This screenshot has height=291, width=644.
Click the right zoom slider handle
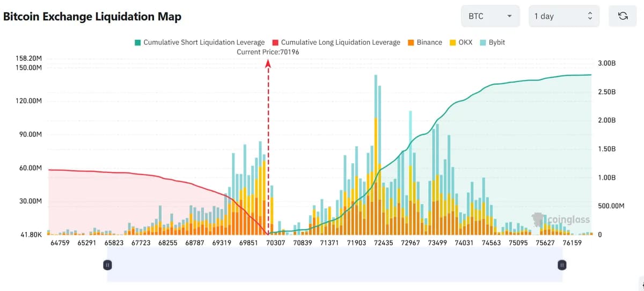562,265
